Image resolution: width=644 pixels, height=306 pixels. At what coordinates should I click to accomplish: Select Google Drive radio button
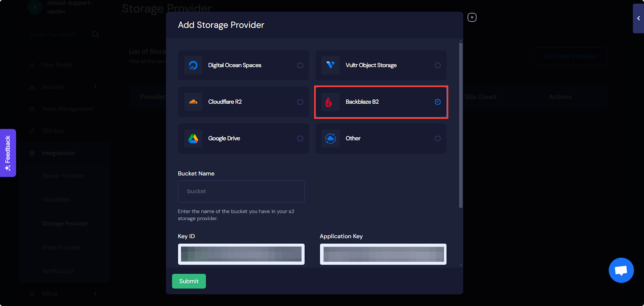point(300,139)
